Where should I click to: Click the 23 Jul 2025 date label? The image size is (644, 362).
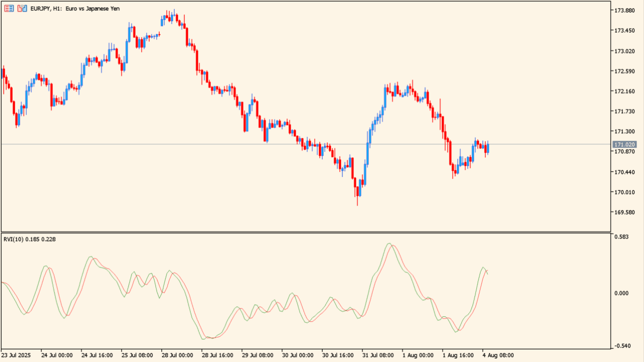coord(17,355)
